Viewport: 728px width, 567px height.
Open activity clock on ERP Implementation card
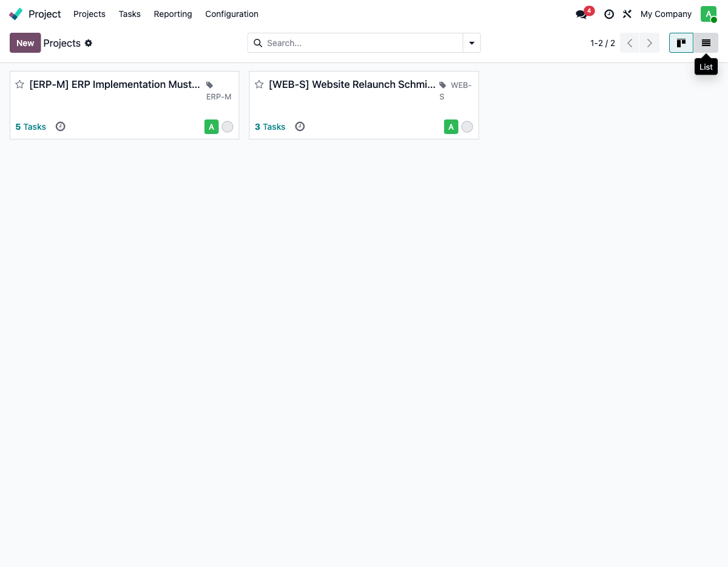(60, 127)
